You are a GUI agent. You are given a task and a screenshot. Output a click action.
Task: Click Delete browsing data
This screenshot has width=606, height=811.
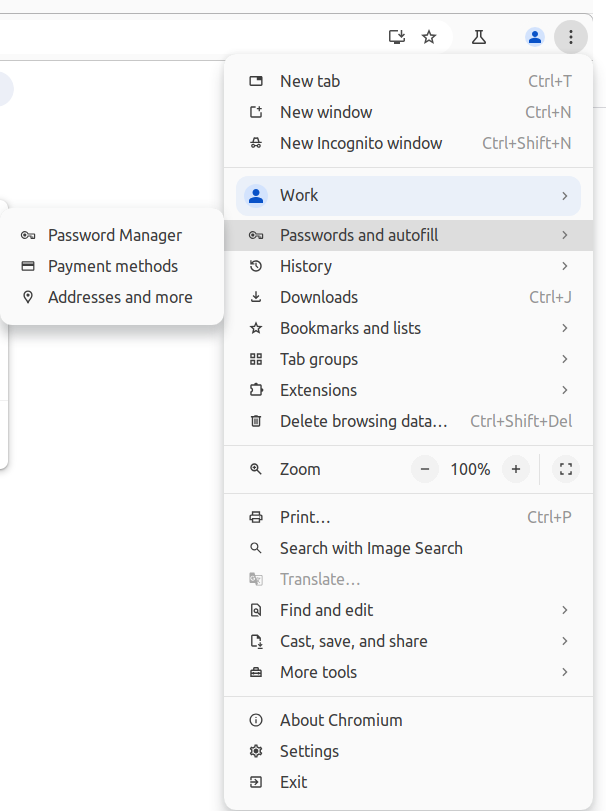point(364,421)
